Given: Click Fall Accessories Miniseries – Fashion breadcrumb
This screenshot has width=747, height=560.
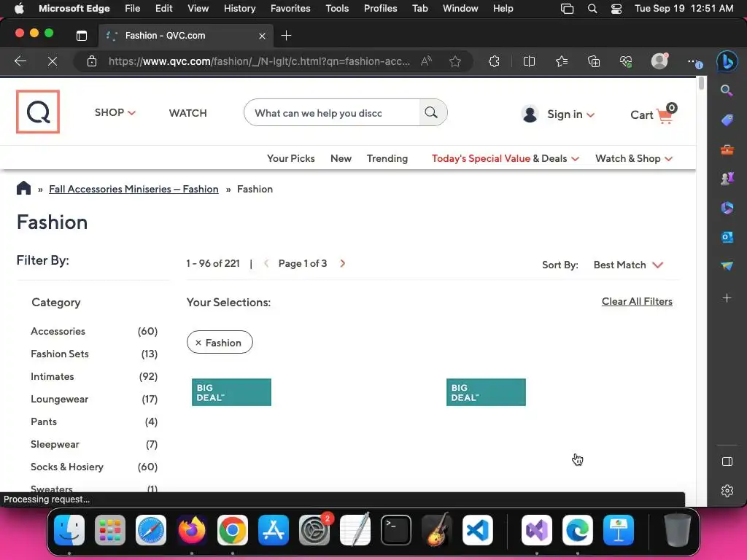Looking at the screenshot, I should pyautogui.click(x=133, y=189).
